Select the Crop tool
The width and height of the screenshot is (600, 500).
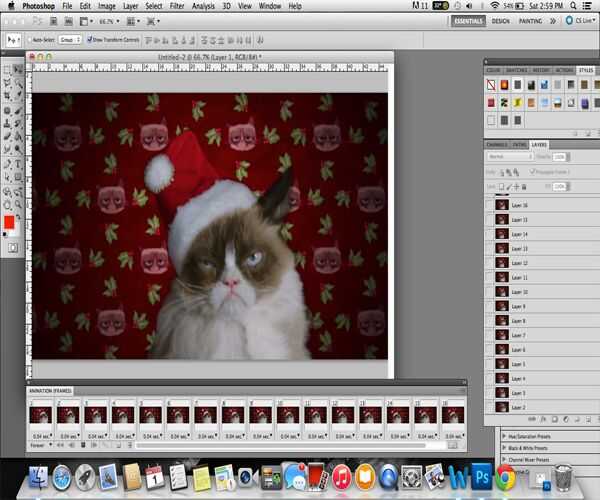[7, 96]
